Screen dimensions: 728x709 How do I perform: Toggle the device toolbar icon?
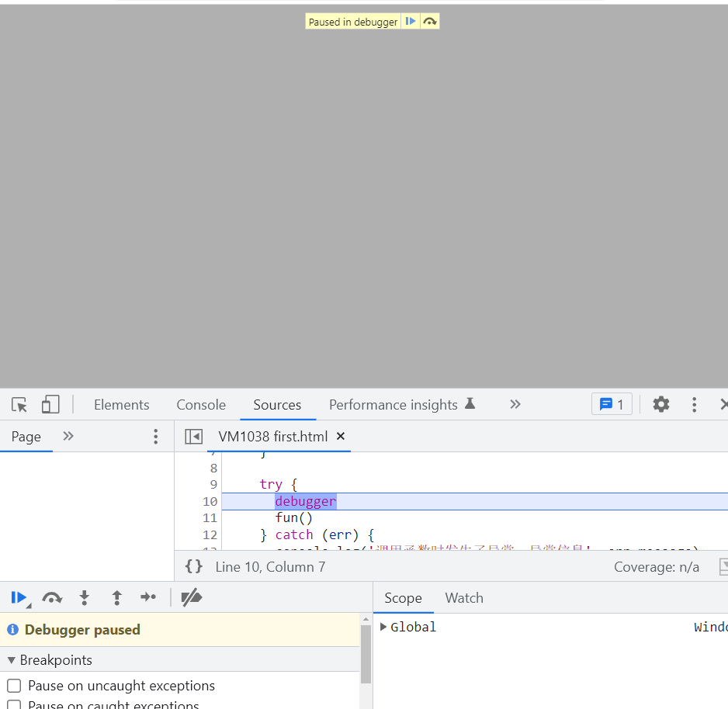[x=50, y=405]
